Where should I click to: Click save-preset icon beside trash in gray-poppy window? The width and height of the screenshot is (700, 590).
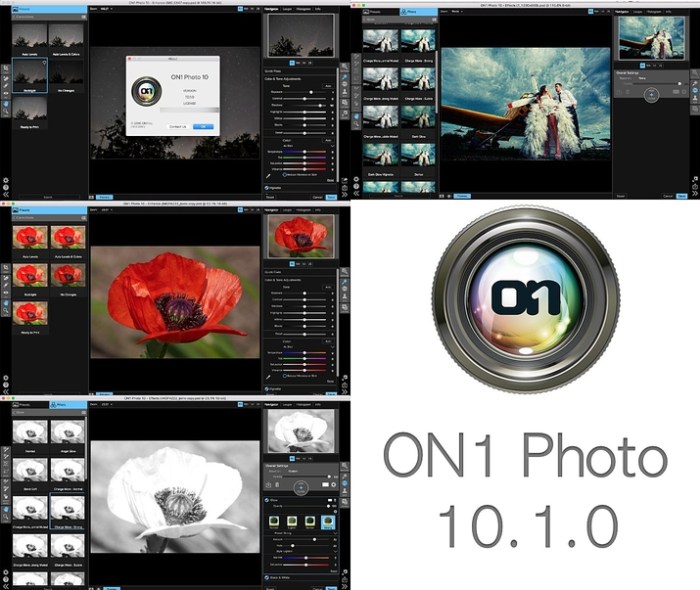tap(268, 485)
